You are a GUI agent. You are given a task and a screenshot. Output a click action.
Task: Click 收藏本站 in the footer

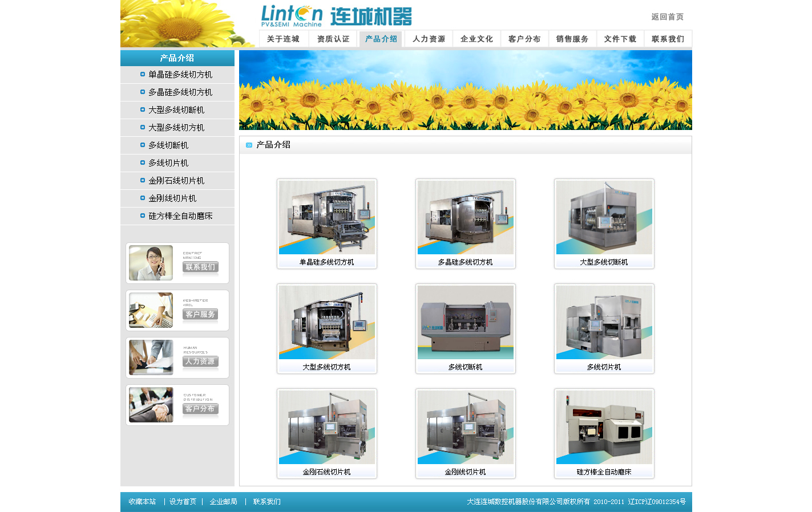[x=142, y=502]
